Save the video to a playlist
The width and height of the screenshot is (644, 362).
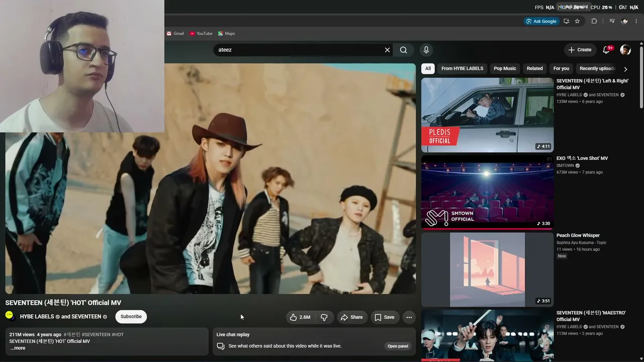(x=384, y=317)
